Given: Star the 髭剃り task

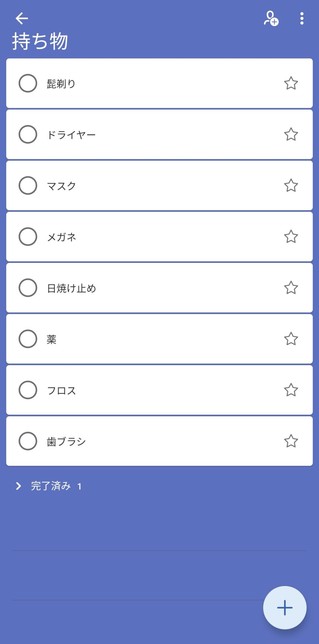Looking at the screenshot, I should (291, 84).
